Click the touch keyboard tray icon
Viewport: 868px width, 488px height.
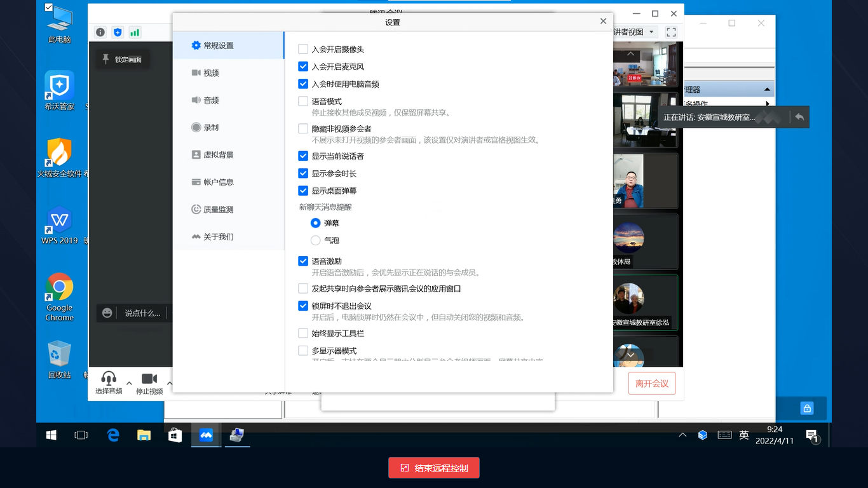tap(724, 435)
